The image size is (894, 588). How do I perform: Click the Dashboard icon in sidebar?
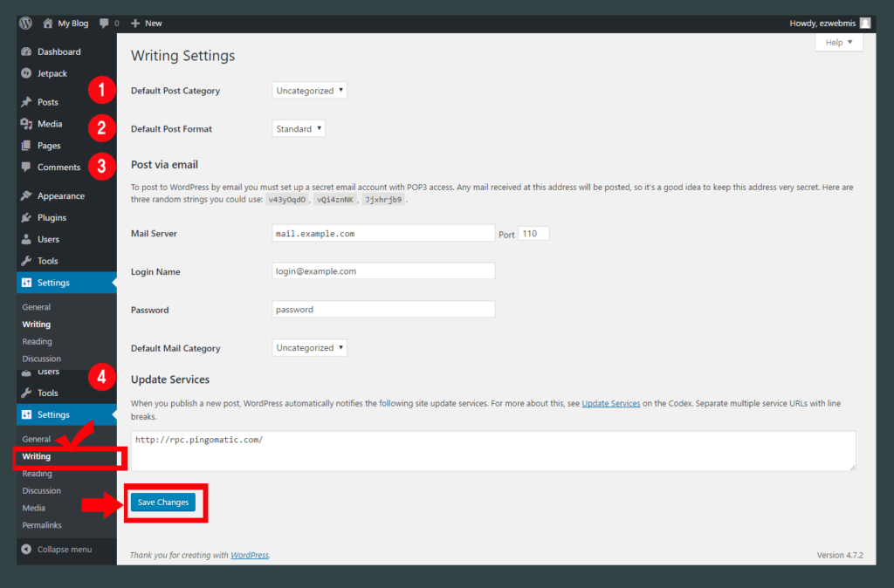pyautogui.click(x=26, y=51)
